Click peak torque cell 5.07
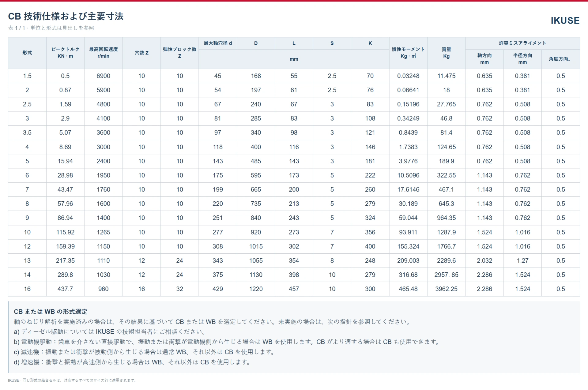Viewport: 588px width, 390px height. pyautogui.click(x=65, y=133)
